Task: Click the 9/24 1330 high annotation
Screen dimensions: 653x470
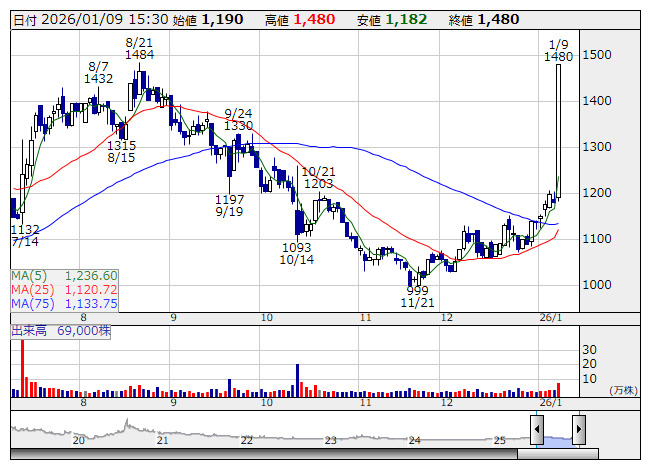Action: pos(238,119)
